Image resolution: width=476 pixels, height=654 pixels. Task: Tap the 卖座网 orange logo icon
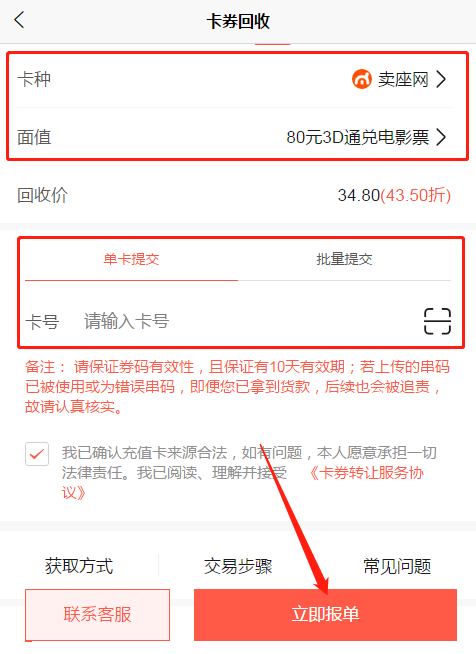pos(362,79)
